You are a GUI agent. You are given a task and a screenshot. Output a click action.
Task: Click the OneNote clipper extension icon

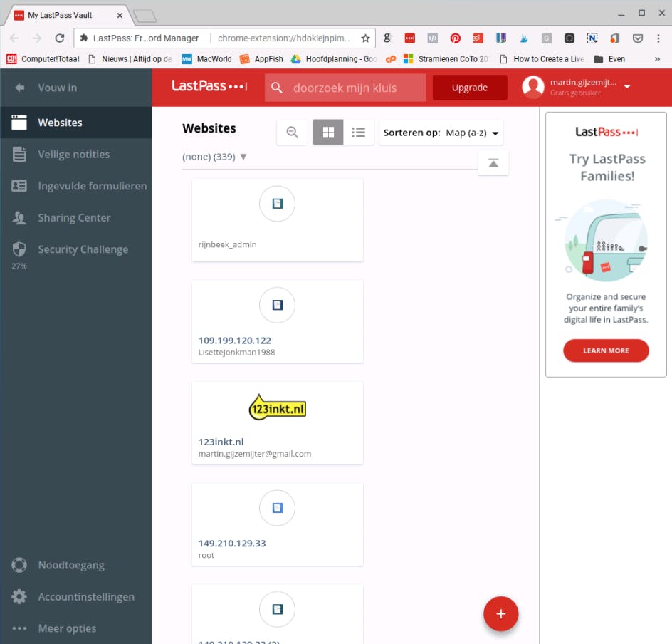tap(592, 38)
